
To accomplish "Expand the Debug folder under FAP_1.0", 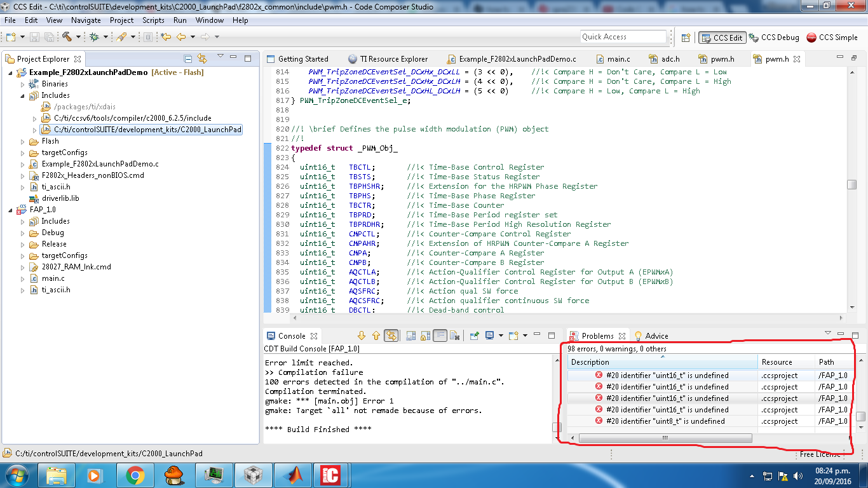I will click(x=24, y=233).
